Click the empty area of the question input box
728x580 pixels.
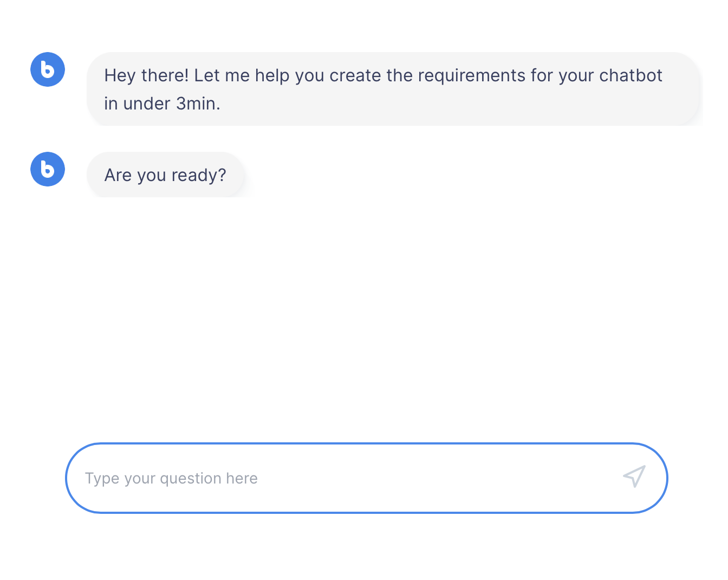click(433, 478)
